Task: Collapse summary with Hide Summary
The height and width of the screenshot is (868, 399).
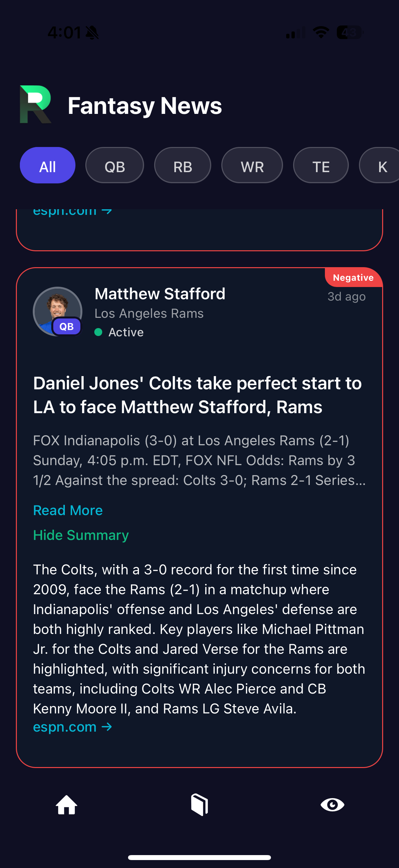Action: click(81, 535)
